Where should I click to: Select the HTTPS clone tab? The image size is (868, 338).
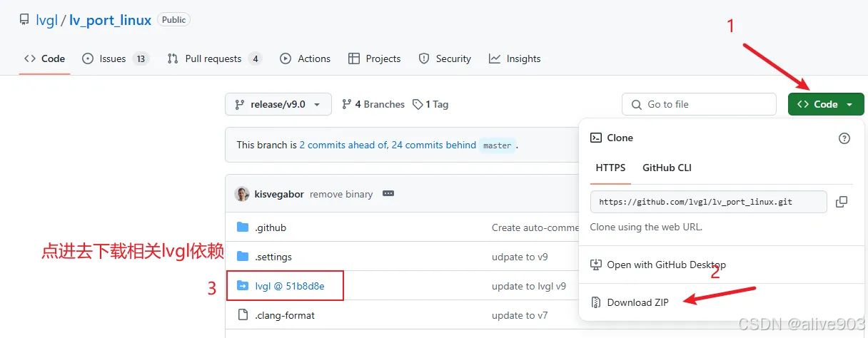[610, 168]
